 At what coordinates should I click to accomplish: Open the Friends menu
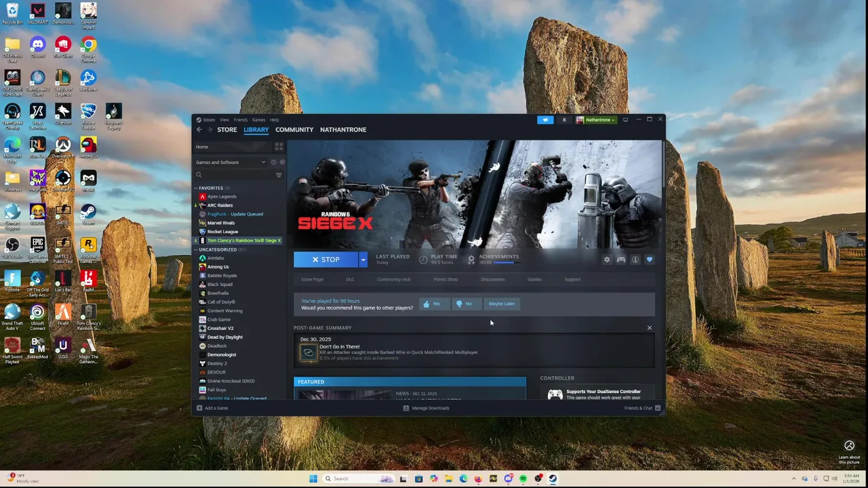(241, 120)
